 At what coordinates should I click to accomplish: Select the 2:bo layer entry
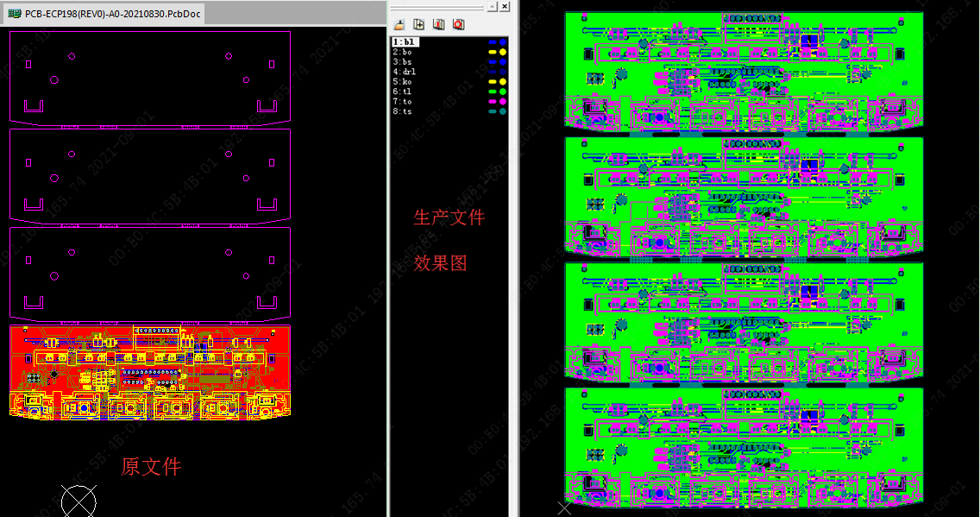pos(404,52)
